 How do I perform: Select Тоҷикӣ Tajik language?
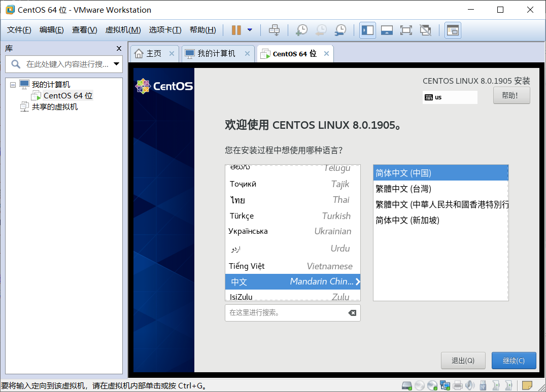point(292,184)
